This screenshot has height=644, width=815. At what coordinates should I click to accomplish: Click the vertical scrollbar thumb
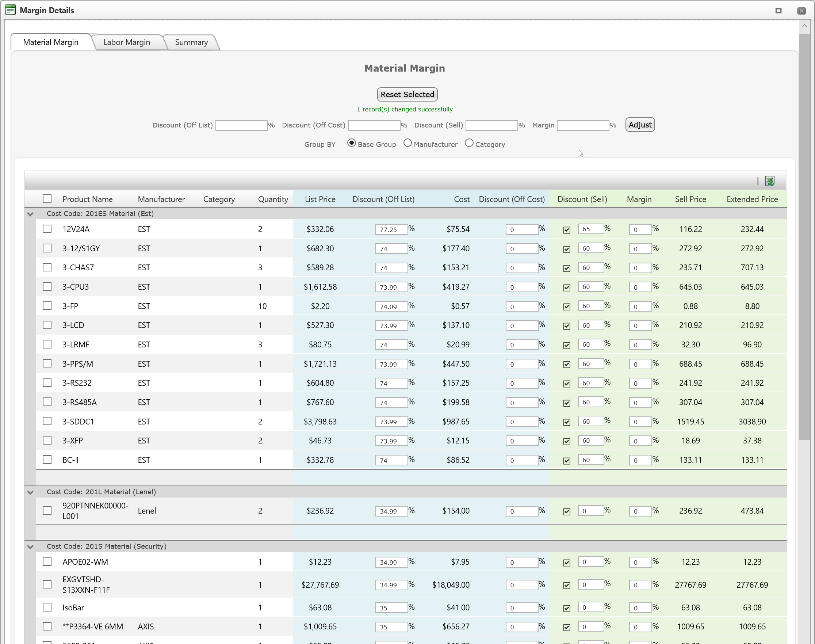click(x=804, y=237)
